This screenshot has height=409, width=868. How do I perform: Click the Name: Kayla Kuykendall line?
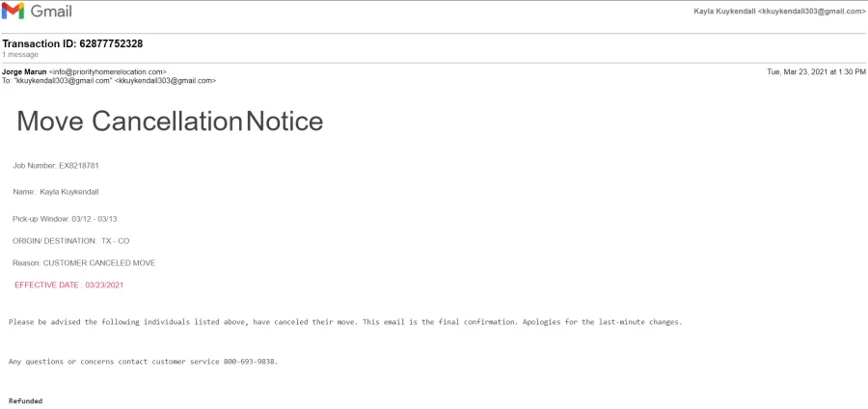56,192
